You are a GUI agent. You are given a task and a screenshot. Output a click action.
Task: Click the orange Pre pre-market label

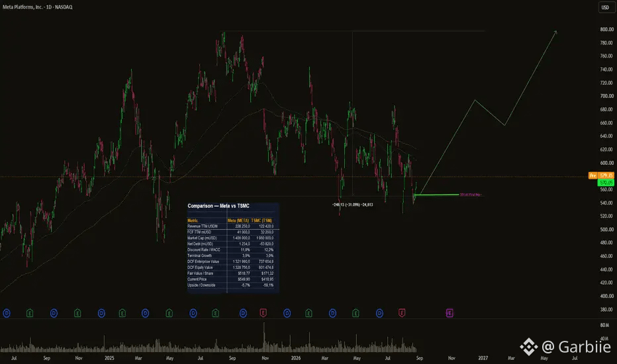point(593,175)
